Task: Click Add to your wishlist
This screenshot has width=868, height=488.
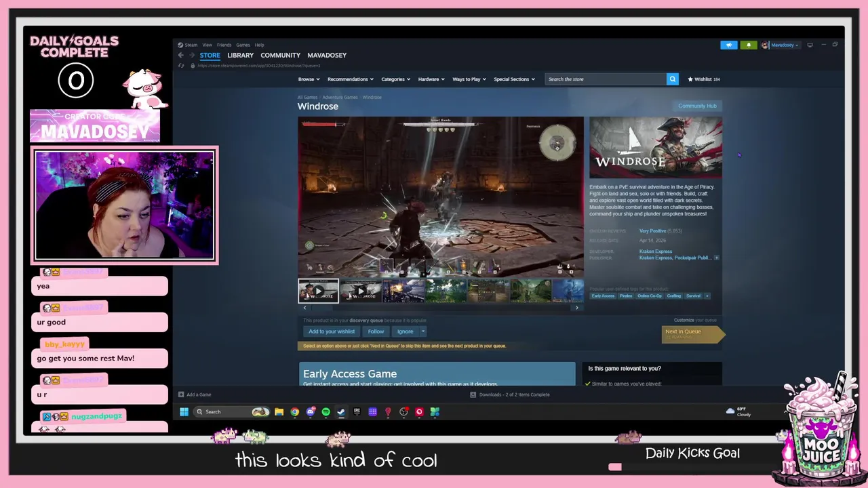Action: click(x=332, y=331)
